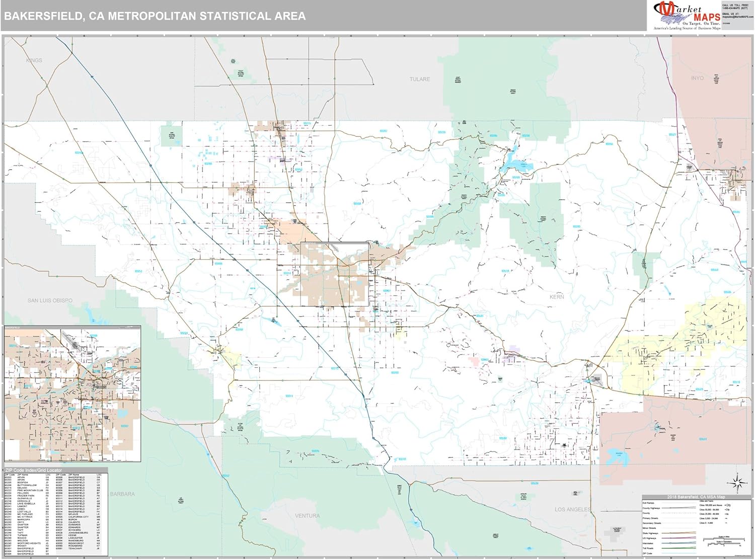Click the '2018 Bakersfield, CA MSA Map' legend header
This screenshot has width=755, height=560.
(x=697, y=497)
